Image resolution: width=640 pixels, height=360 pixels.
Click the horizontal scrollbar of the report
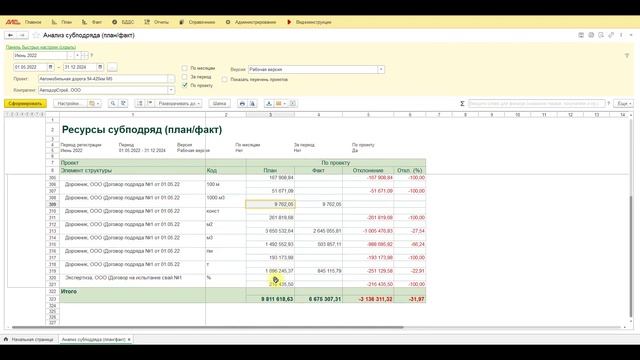pyautogui.click(x=207, y=327)
